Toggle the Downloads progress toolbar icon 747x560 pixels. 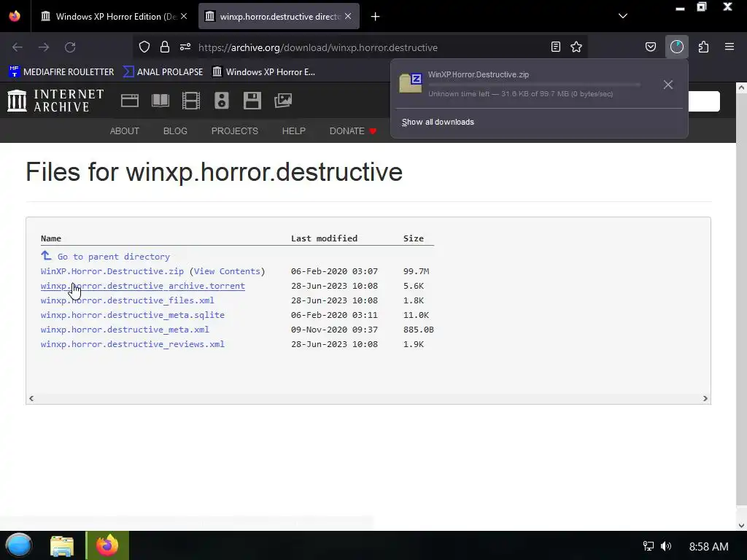click(677, 47)
